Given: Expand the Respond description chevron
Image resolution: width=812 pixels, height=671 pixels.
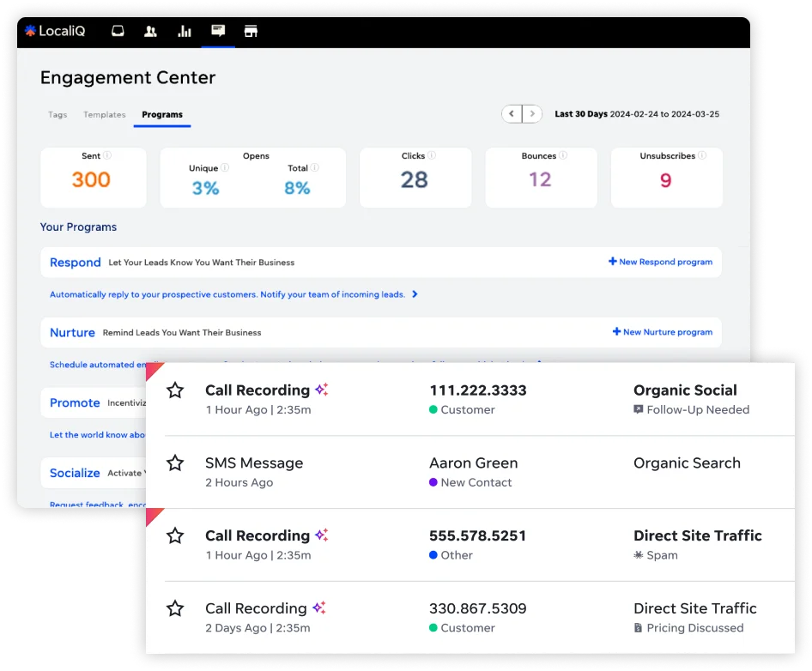Looking at the screenshot, I should click(415, 294).
